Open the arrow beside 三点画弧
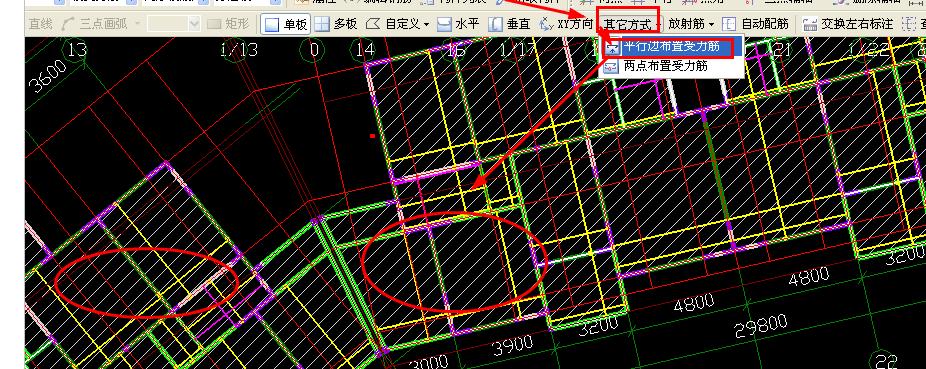The height and width of the screenshot is (369, 926). click(x=138, y=24)
